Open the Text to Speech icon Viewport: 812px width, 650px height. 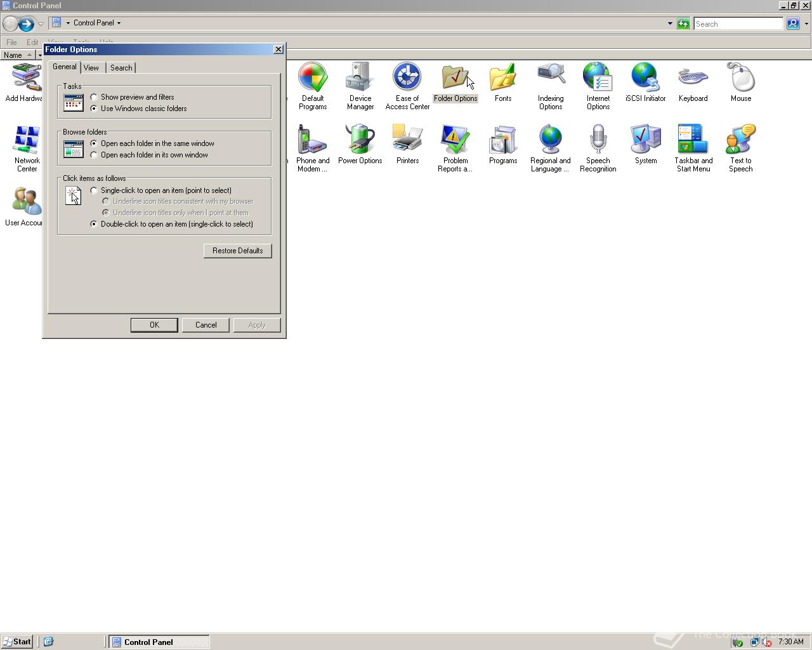tap(741, 148)
